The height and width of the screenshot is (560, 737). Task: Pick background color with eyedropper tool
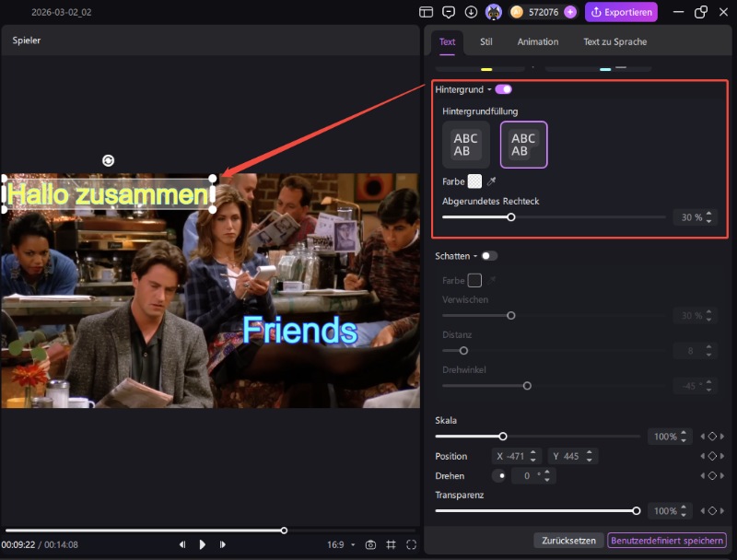coord(491,181)
